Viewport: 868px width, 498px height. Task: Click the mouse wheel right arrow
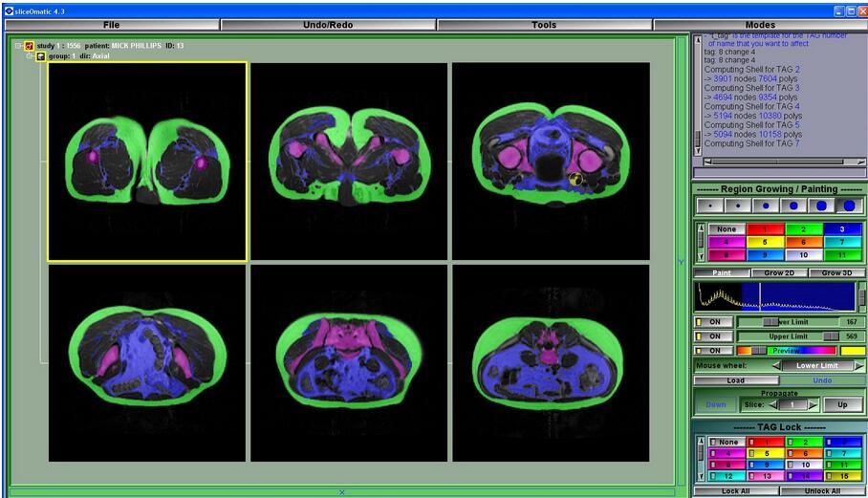coord(858,366)
